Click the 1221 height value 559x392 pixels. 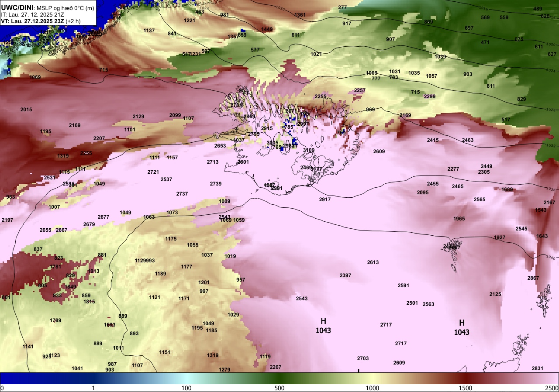click(x=190, y=21)
